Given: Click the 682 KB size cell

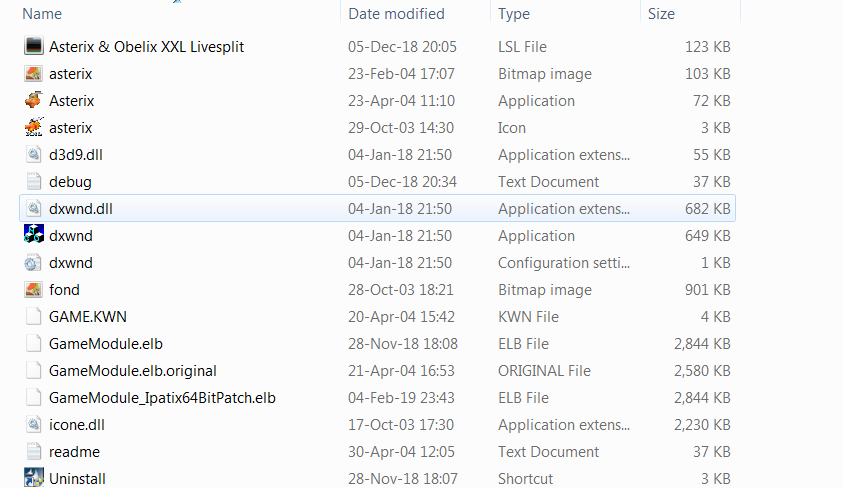Looking at the screenshot, I should click(x=708, y=209).
